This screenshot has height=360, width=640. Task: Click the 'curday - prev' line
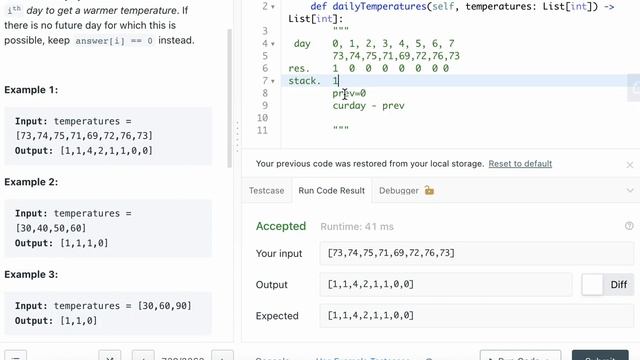point(368,106)
